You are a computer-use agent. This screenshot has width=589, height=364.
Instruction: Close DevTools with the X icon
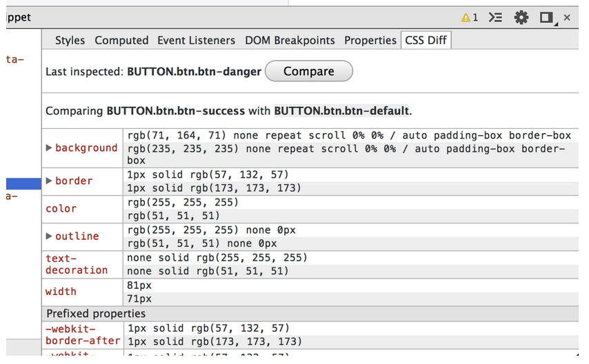pyautogui.click(x=567, y=17)
